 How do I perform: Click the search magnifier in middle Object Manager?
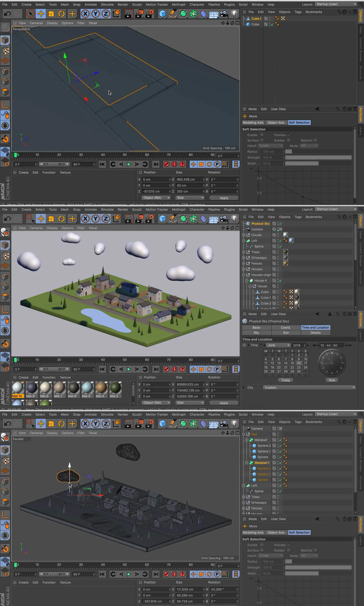339,217
